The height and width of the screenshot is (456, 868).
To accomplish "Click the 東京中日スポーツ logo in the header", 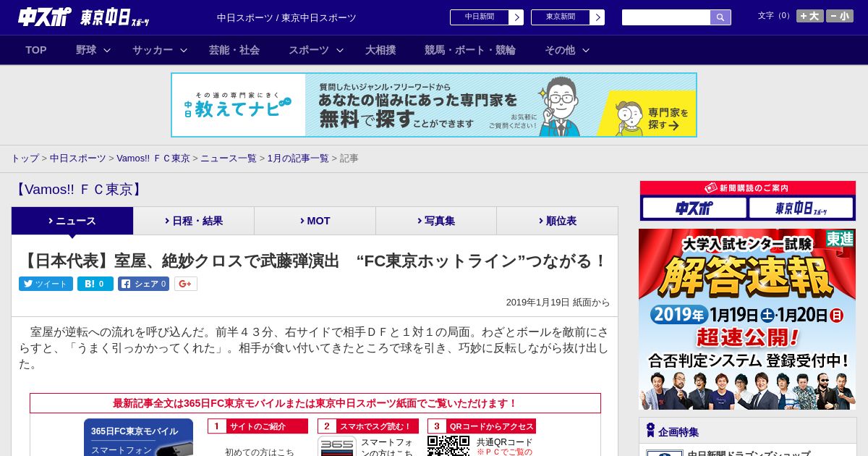I will [x=115, y=17].
